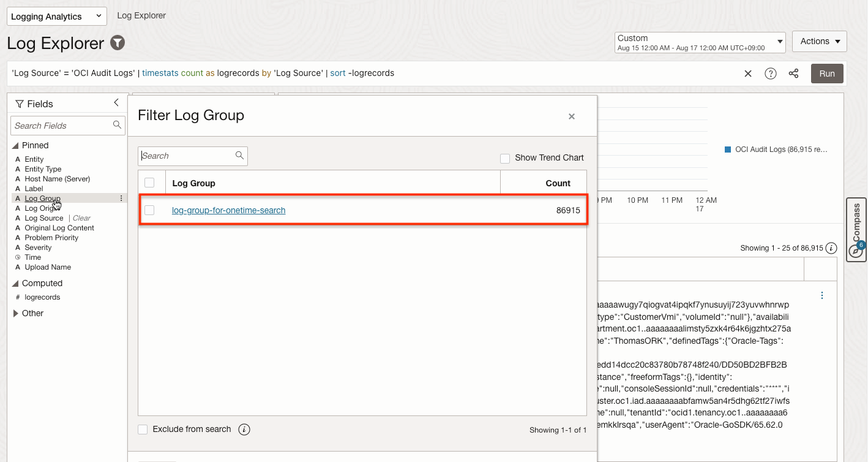
Task: Click the magnifier icon in dialog search
Action: click(240, 156)
